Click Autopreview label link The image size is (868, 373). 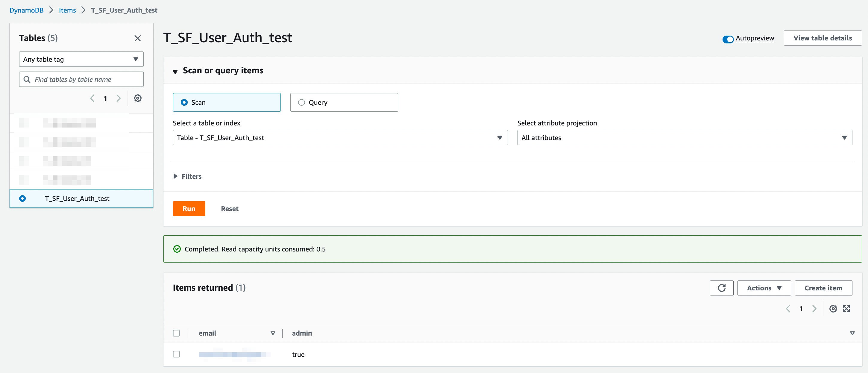tap(755, 38)
